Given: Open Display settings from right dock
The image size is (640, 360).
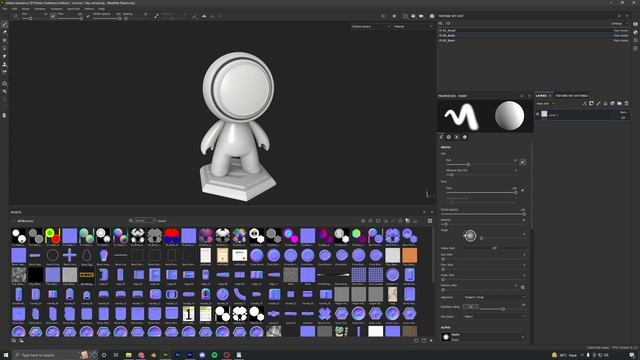Looking at the screenshot, I should 636,24.
